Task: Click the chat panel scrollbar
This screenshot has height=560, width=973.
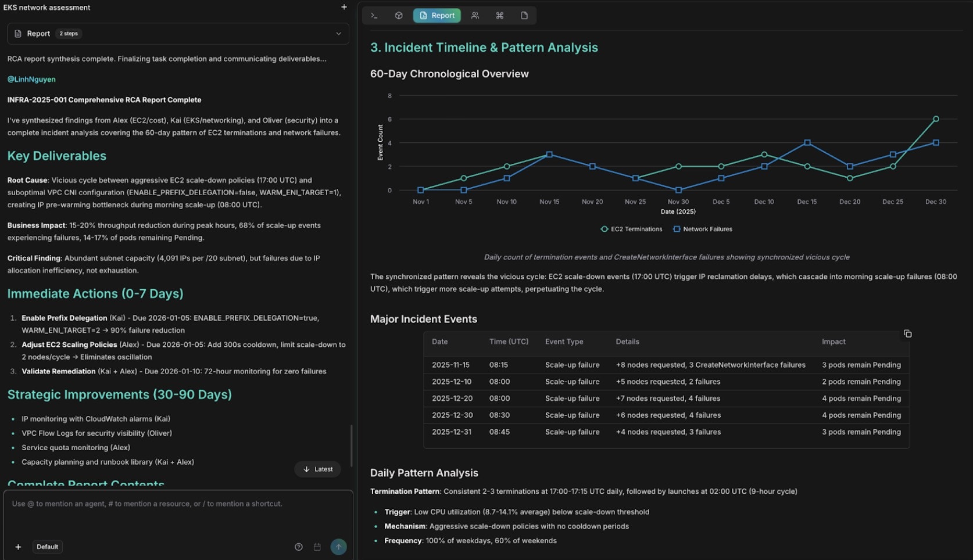Action: (352, 446)
